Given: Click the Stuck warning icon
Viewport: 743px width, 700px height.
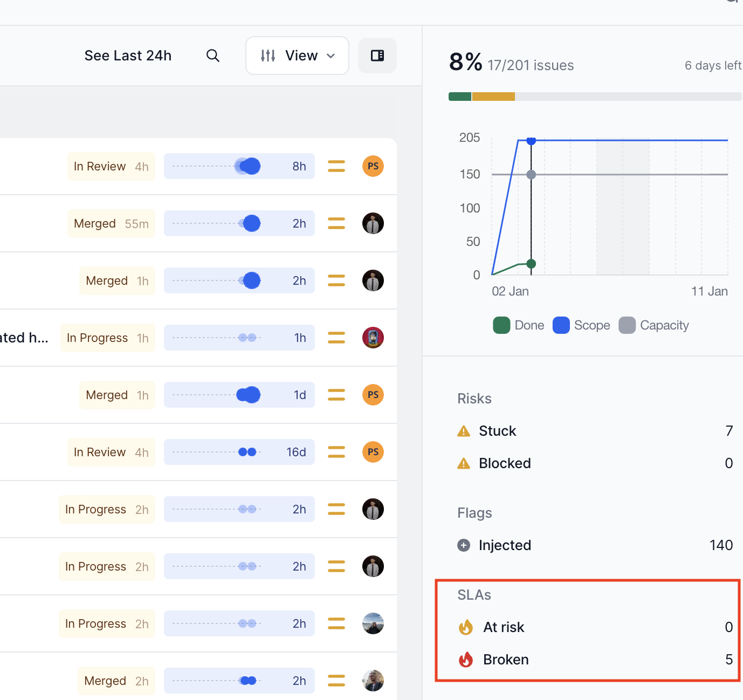Looking at the screenshot, I should coord(464,431).
